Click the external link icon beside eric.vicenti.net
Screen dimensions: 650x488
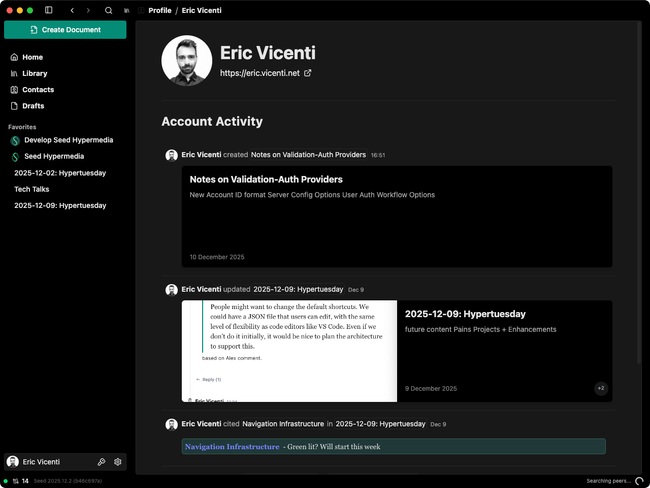click(x=307, y=73)
